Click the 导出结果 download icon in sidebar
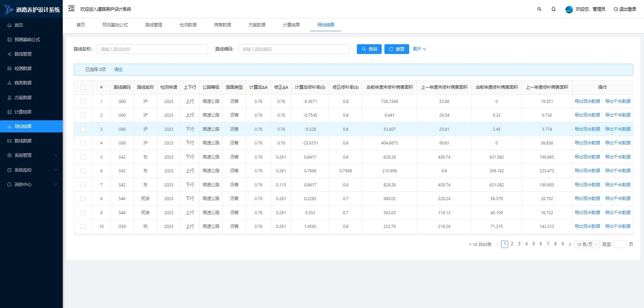Screen dimensions: 644x308 coord(10,126)
